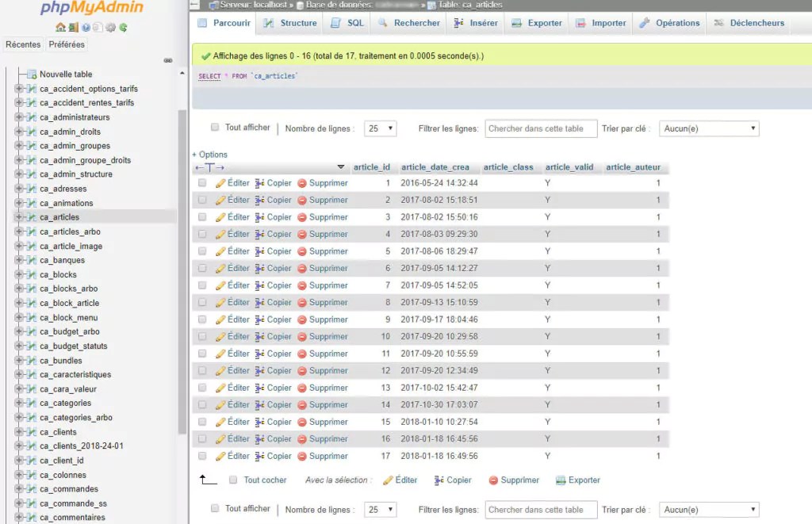Open the phpMyAdmin home page icon

60,27
